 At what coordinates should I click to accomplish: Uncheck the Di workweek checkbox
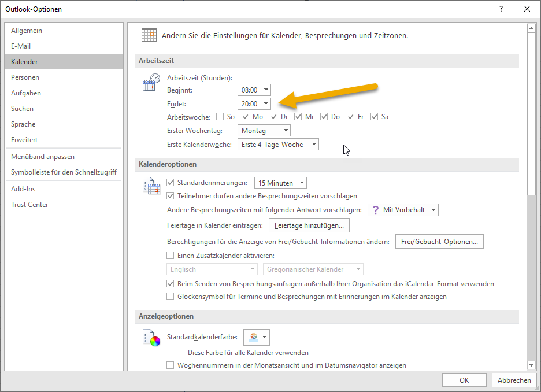(273, 117)
